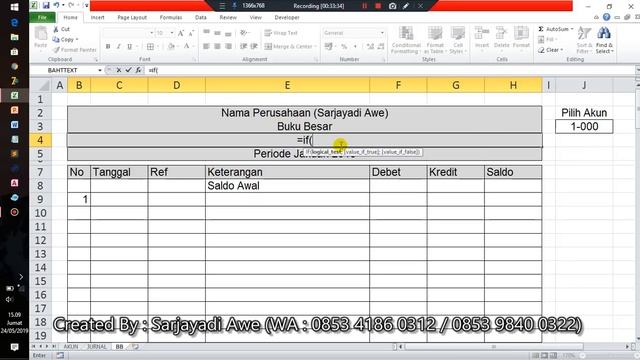This screenshot has width=640, height=360.
Task: Toggle Underline formatting
Action: [x=129, y=47]
